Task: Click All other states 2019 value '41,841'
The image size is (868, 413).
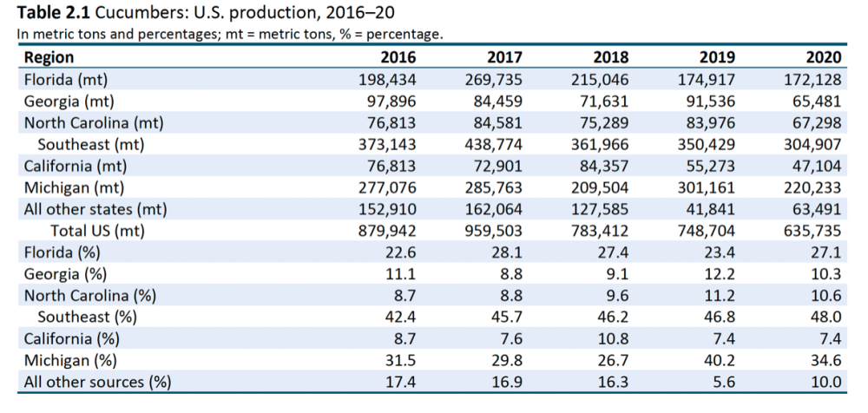Action: pos(710,210)
